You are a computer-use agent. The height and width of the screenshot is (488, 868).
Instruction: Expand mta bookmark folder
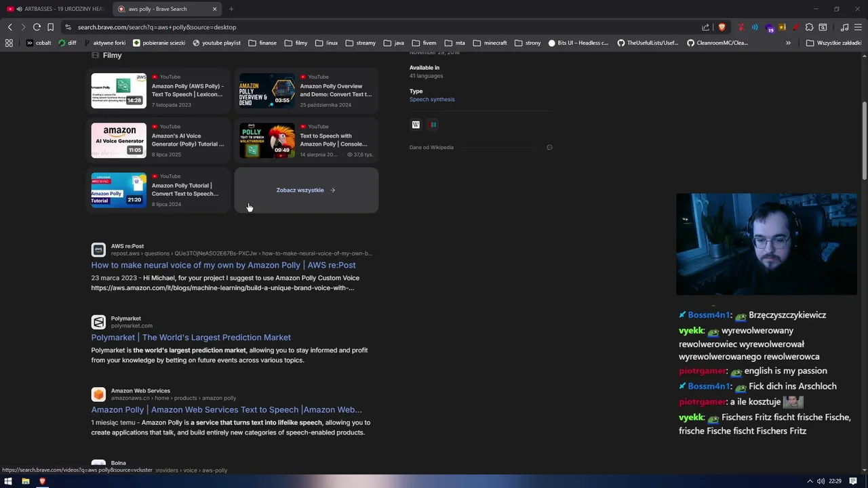[454, 43]
